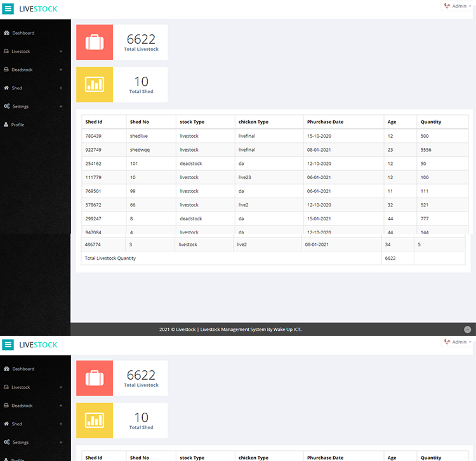The image size is (476, 461).
Task: Expand the first Settings sidebar submenu plus
Action: click(x=61, y=107)
